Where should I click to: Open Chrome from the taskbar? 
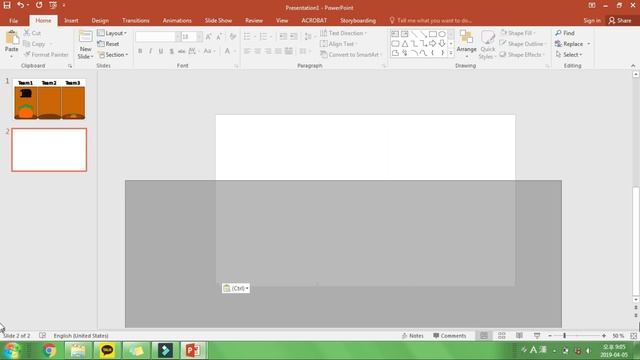[50, 351]
